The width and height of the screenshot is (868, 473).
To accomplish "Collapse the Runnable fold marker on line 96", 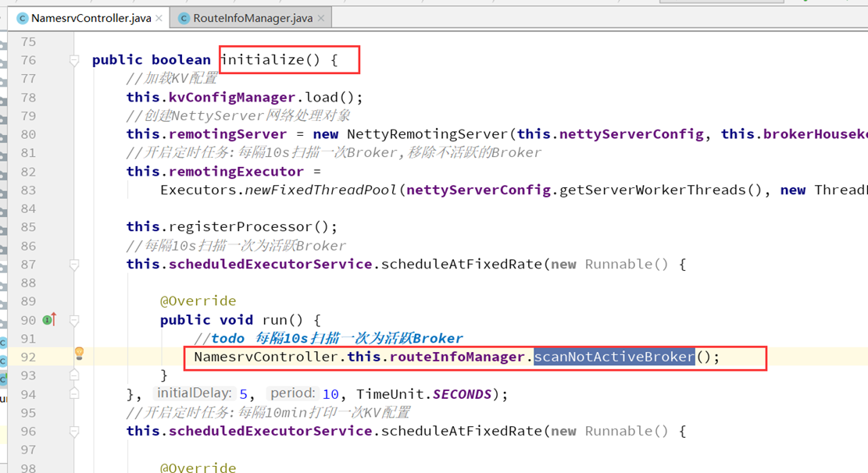I will coord(74,431).
